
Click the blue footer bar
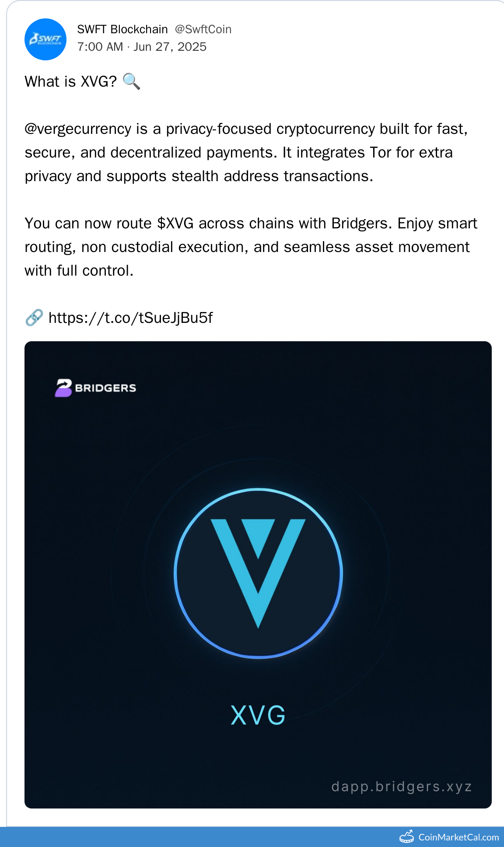[x=197, y=837]
